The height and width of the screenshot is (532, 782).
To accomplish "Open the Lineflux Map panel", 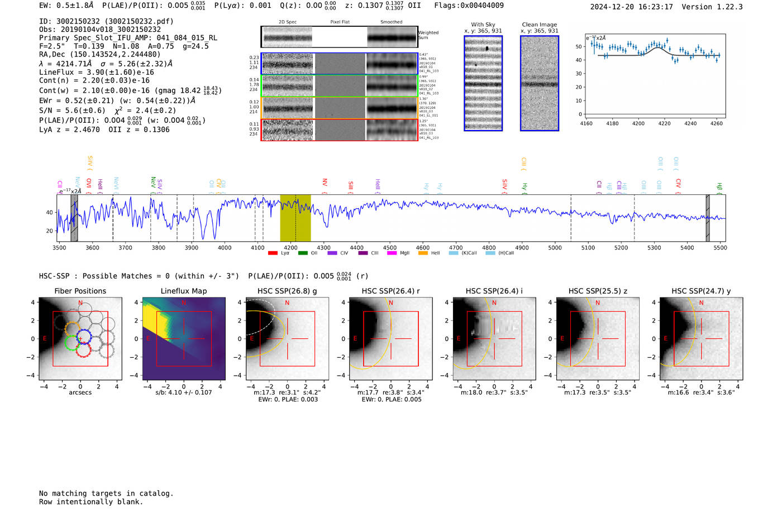I will 184,339.
